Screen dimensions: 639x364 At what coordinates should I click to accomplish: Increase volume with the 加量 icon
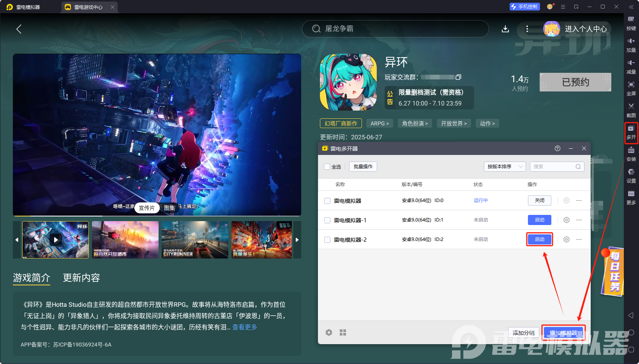[631, 45]
